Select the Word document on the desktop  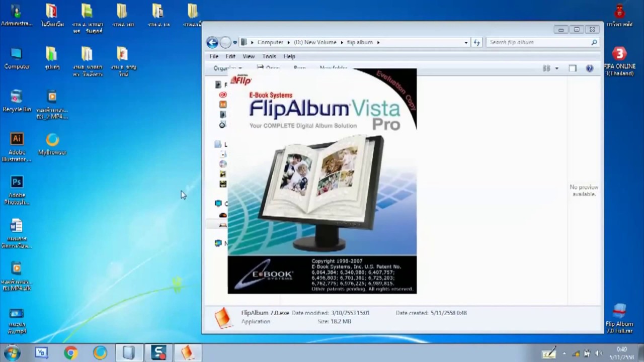coord(17,234)
